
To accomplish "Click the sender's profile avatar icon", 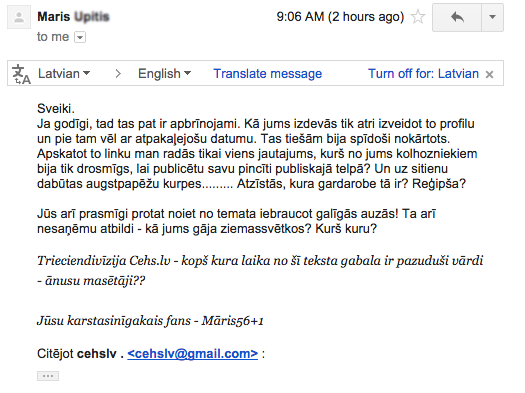I will [x=19, y=17].
